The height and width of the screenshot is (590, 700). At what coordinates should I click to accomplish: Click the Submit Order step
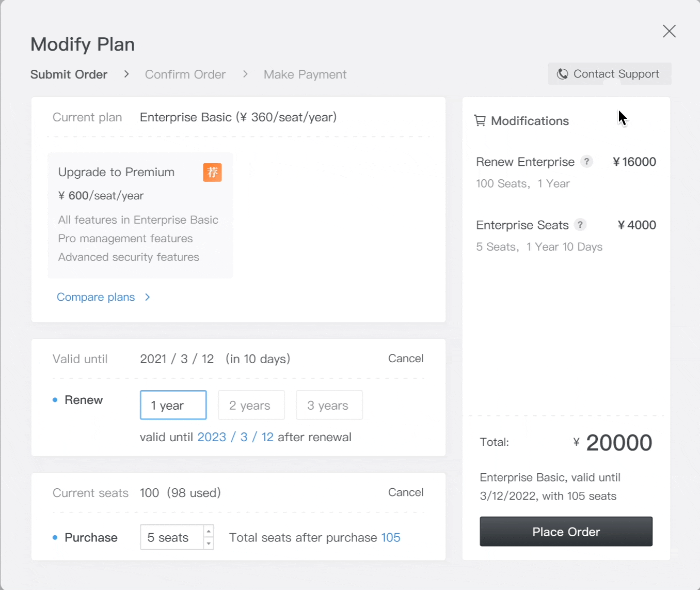(69, 74)
